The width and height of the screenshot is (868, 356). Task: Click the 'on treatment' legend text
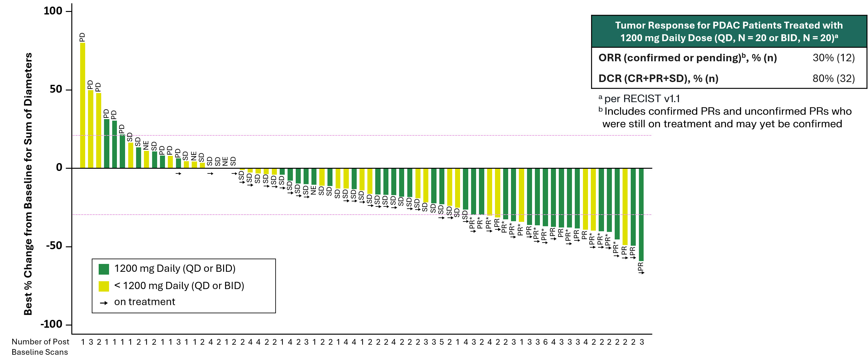[x=145, y=302]
